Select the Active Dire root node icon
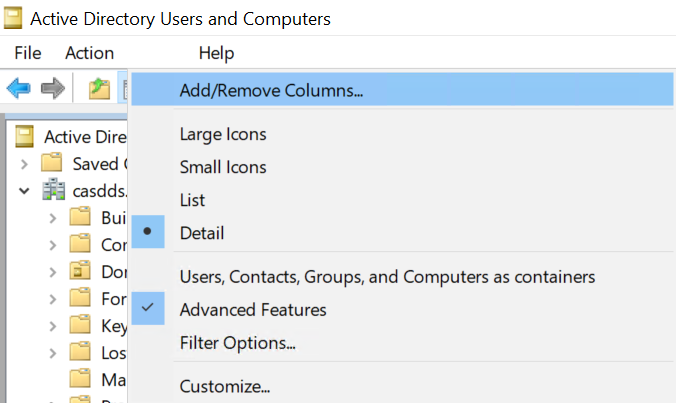 click(x=24, y=136)
